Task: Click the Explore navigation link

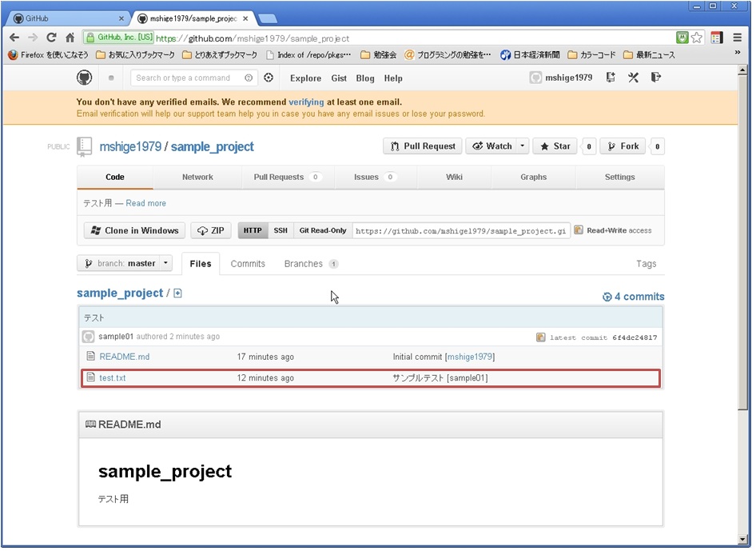Action: pos(306,78)
